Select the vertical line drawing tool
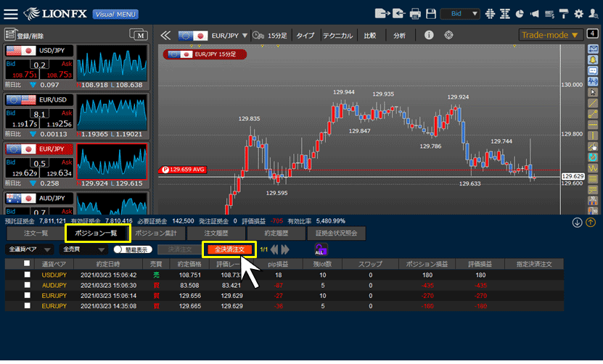Viewport: 603px width, 364px height. coord(593,136)
